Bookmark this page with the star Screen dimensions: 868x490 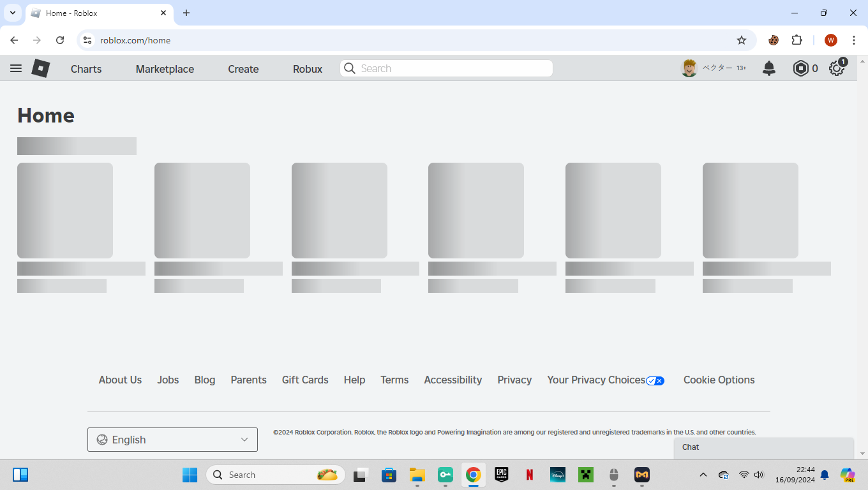[x=741, y=40]
